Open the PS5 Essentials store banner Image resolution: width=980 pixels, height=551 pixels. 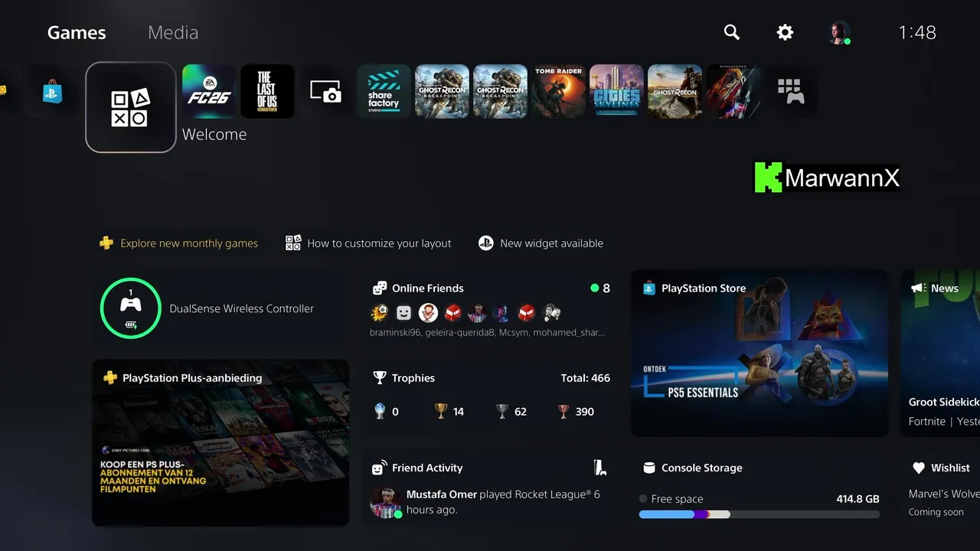point(759,353)
